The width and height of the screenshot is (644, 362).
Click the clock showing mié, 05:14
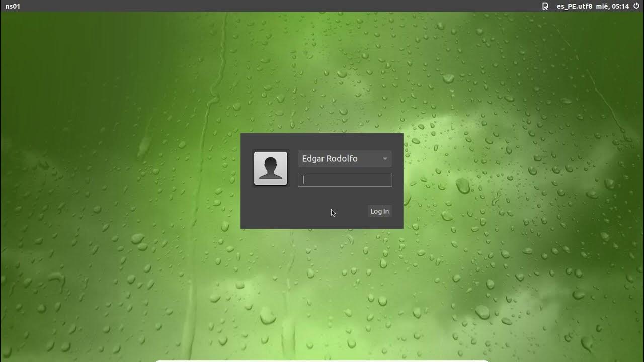click(613, 6)
